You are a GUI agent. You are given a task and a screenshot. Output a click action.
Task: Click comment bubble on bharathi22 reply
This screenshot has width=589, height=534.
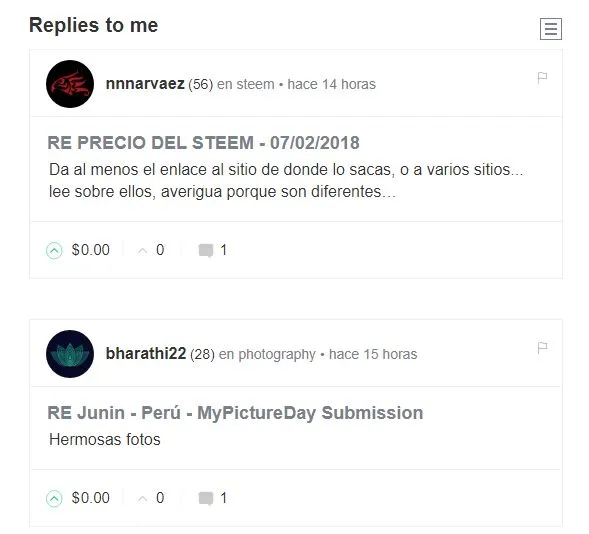point(206,499)
